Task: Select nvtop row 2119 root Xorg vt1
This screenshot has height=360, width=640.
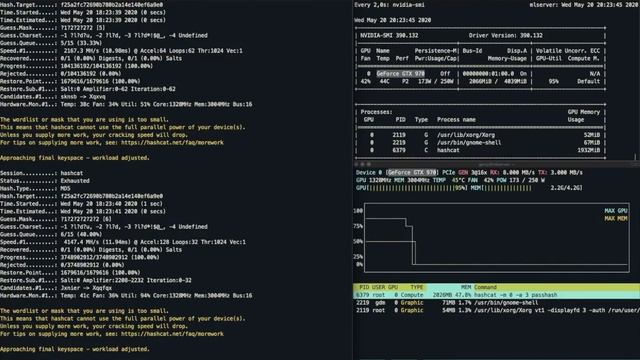Action: [x=496, y=311]
